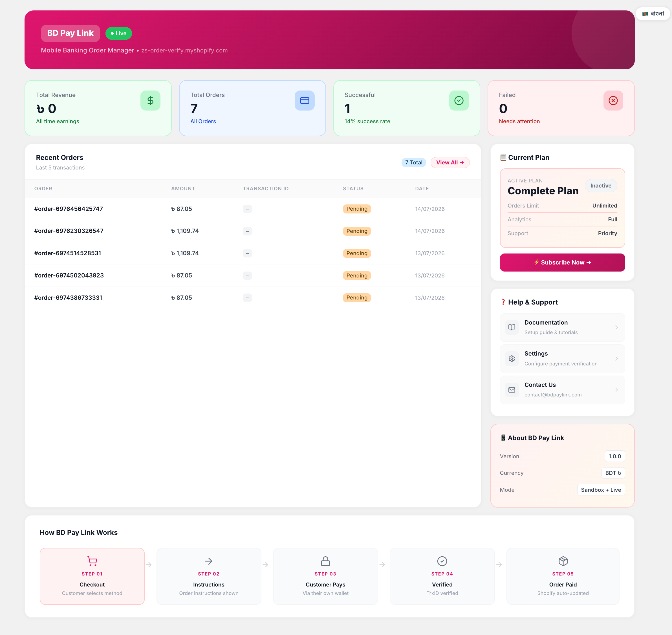Viewport: 672px width, 635px height.
Task: Click the All Orders link in Total Orders card
Action: click(203, 121)
